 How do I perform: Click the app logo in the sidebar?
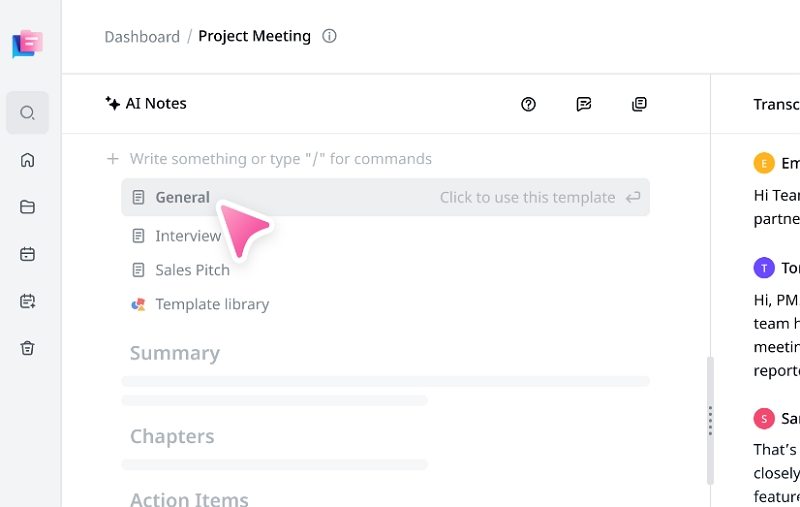click(28, 43)
